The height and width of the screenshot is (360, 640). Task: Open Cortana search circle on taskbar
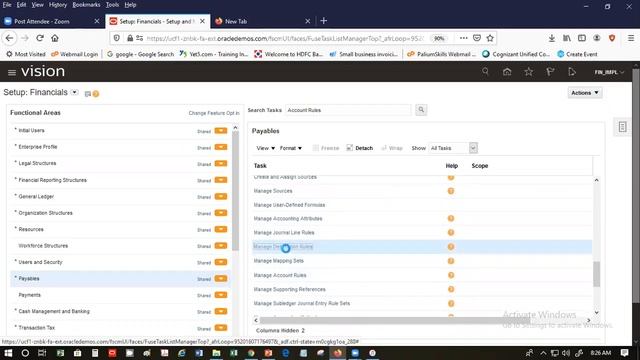coord(25,353)
